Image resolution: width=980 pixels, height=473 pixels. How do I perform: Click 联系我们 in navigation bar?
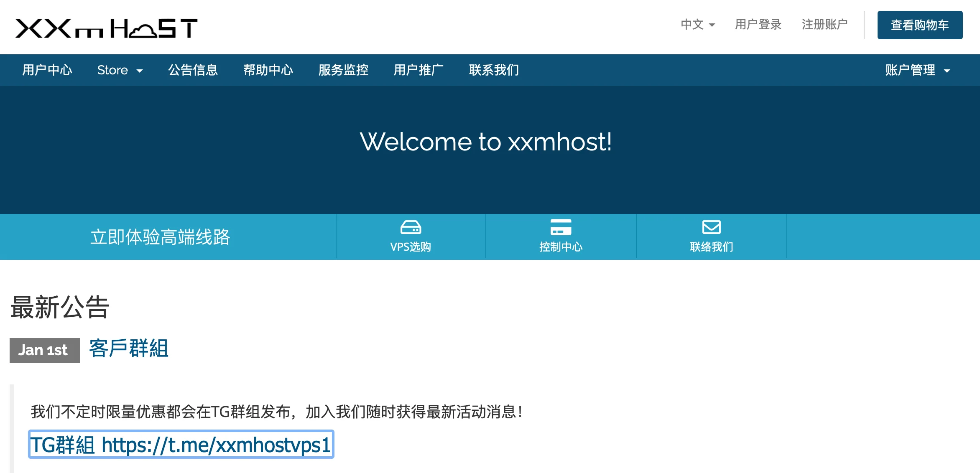pos(494,70)
